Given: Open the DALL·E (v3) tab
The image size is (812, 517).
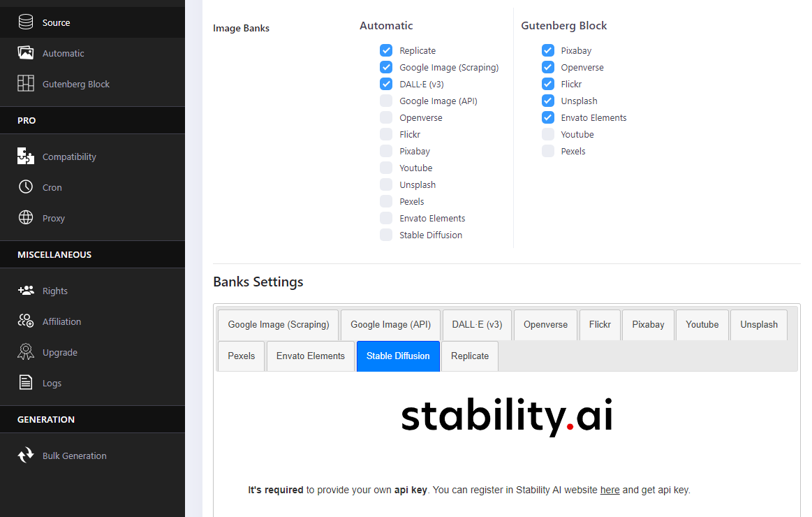Looking at the screenshot, I should 477,324.
